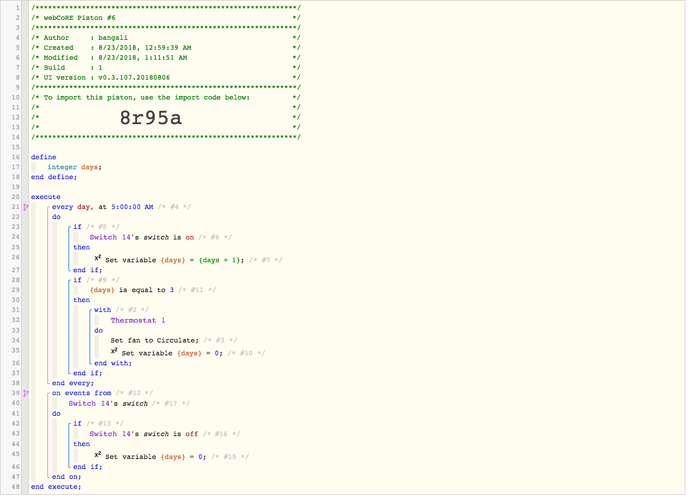Click the /* #7 */ comment tag
Image resolution: width=690 pixels, height=497 pixels.
pos(265,260)
